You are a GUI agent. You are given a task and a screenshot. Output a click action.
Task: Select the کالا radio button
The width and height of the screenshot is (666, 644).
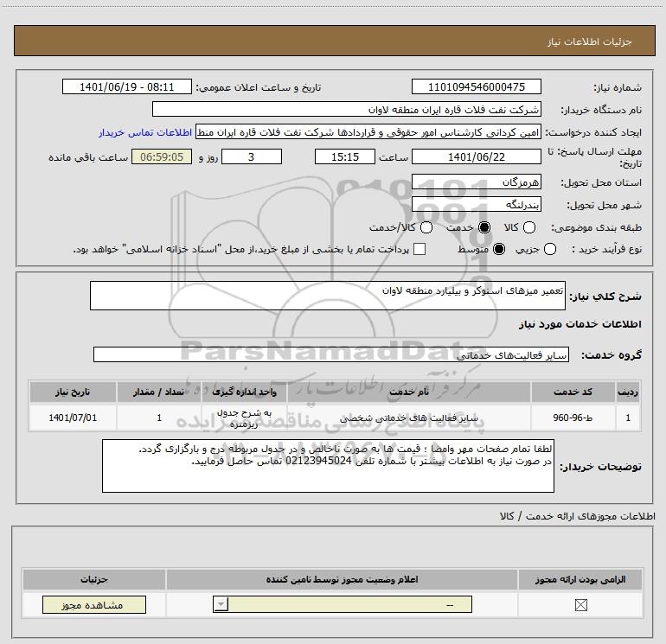click(x=529, y=227)
